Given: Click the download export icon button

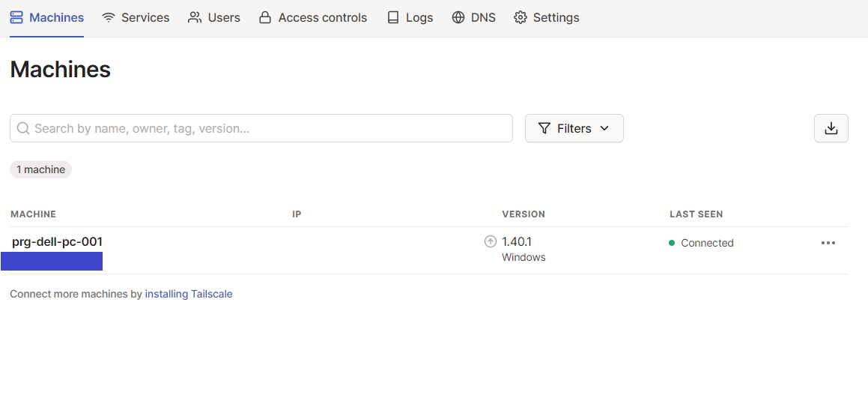Looking at the screenshot, I should 831,128.
